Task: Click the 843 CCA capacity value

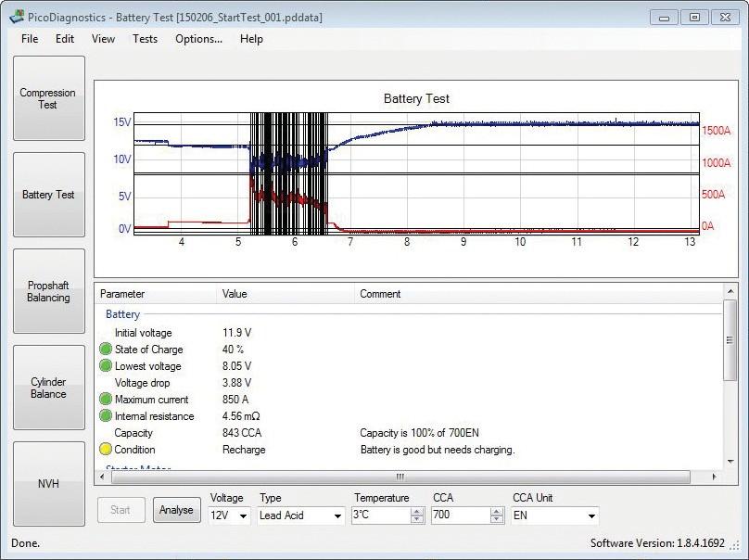Action: click(242, 433)
